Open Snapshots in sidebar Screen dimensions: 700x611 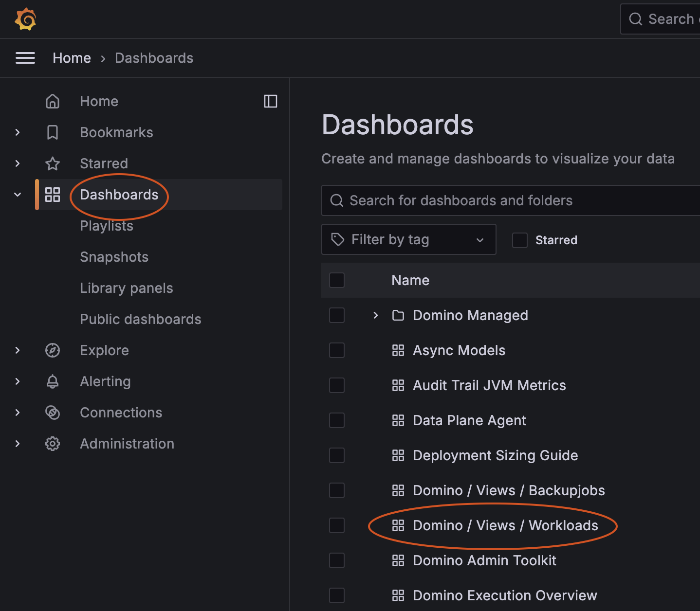click(x=114, y=257)
